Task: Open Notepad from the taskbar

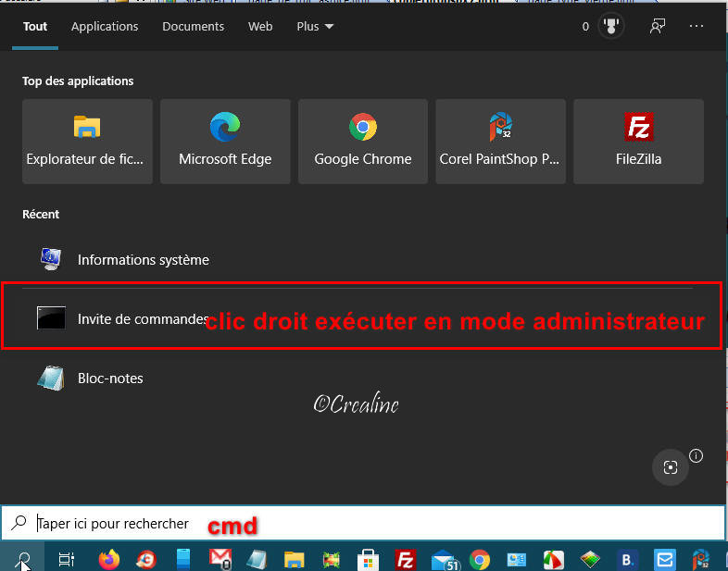Action: point(257,559)
